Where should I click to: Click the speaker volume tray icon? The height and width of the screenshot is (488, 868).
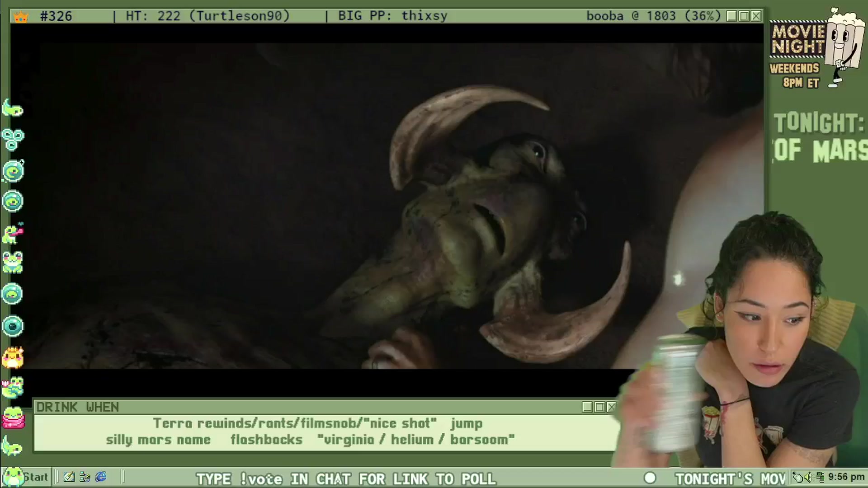coord(808,477)
